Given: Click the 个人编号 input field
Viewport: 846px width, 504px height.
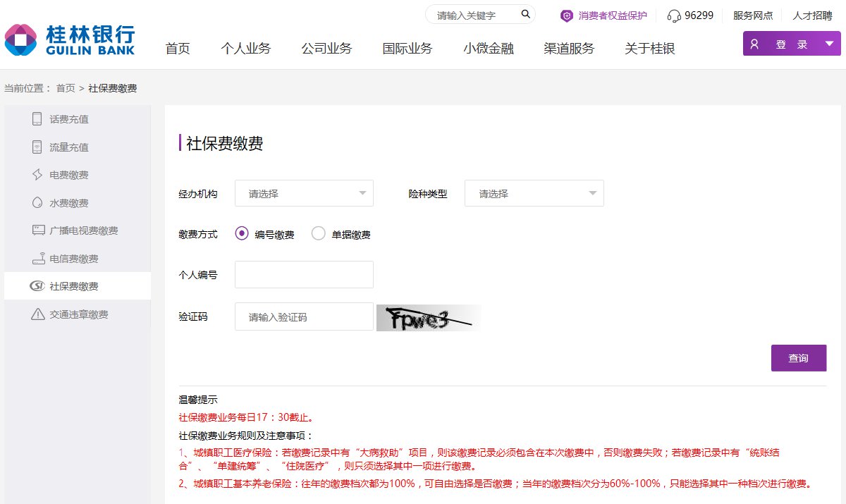Looking at the screenshot, I should tap(304, 275).
